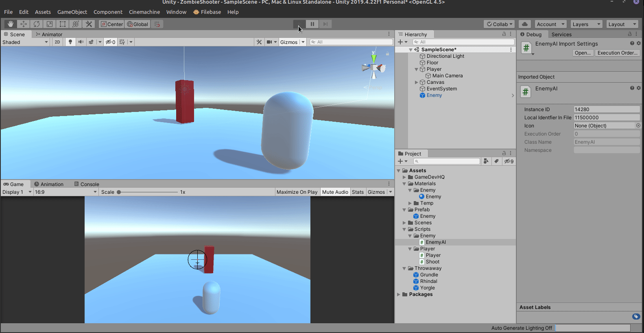Click the Step frame button

325,24
